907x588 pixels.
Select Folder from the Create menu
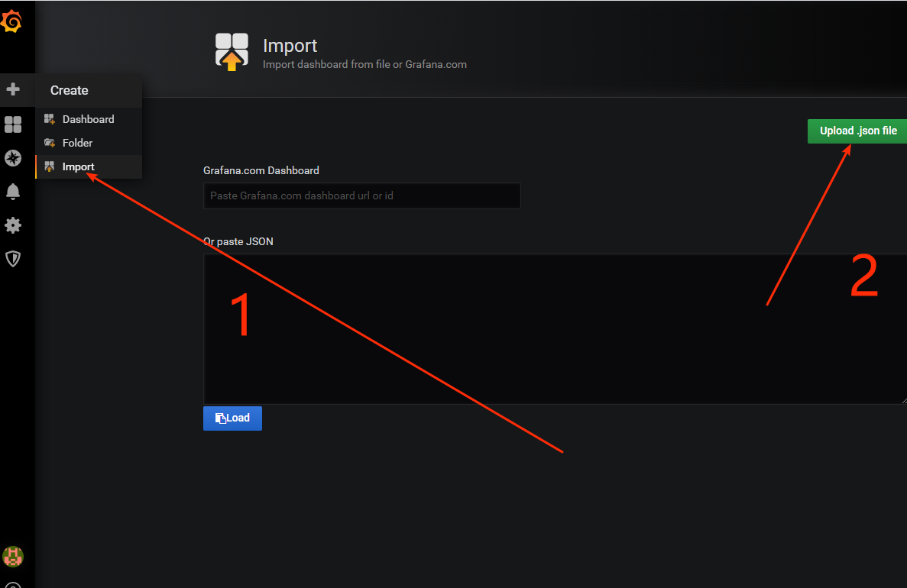coord(89,143)
